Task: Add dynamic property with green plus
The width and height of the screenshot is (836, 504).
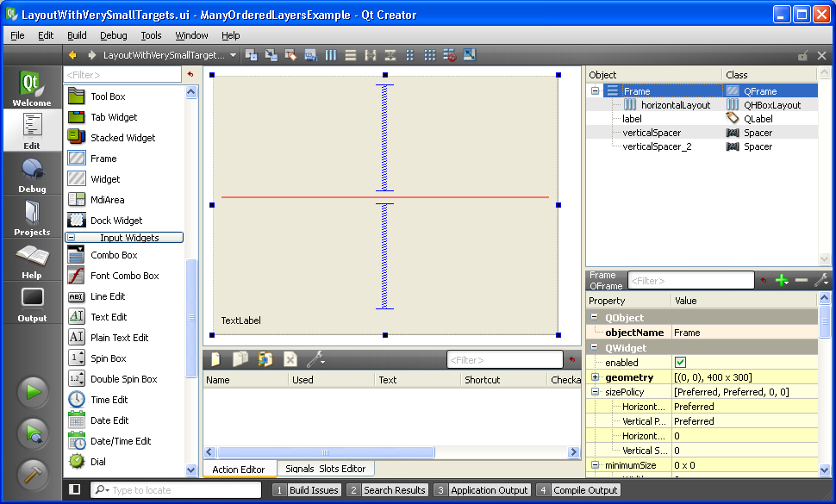Action: (782, 280)
